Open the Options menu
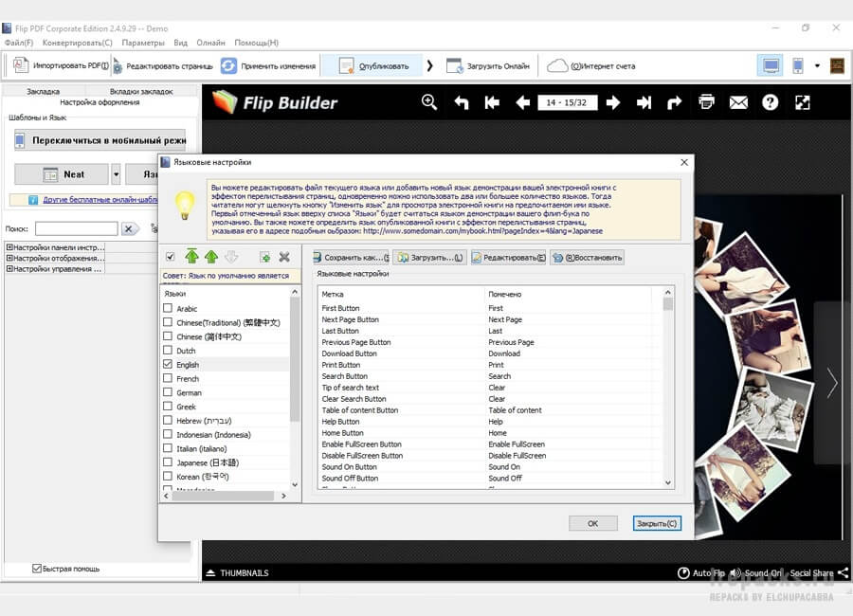853x616 pixels. click(x=142, y=43)
